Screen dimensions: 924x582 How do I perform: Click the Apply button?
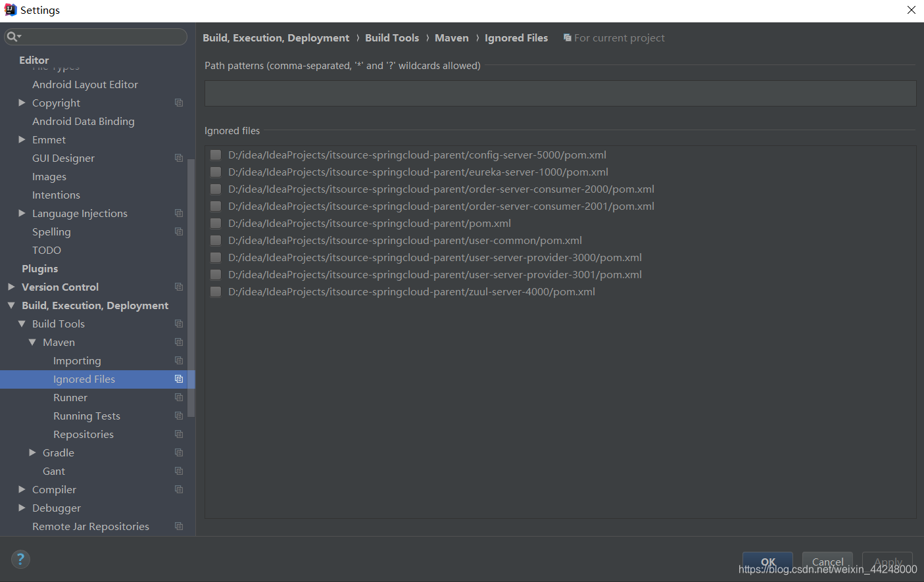887,562
